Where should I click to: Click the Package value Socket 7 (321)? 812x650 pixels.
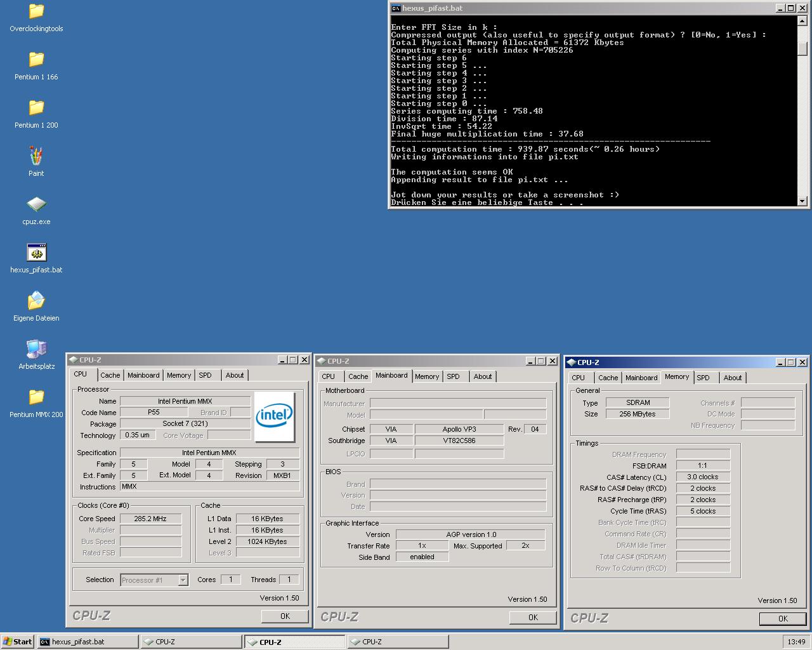click(185, 423)
